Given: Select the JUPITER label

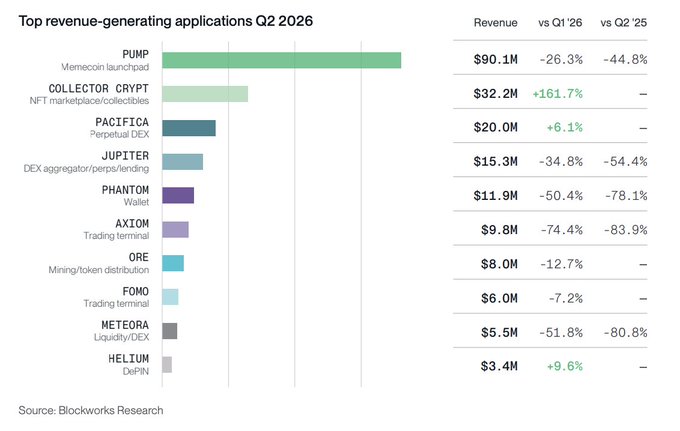Looking at the screenshot, I should pos(125,156).
